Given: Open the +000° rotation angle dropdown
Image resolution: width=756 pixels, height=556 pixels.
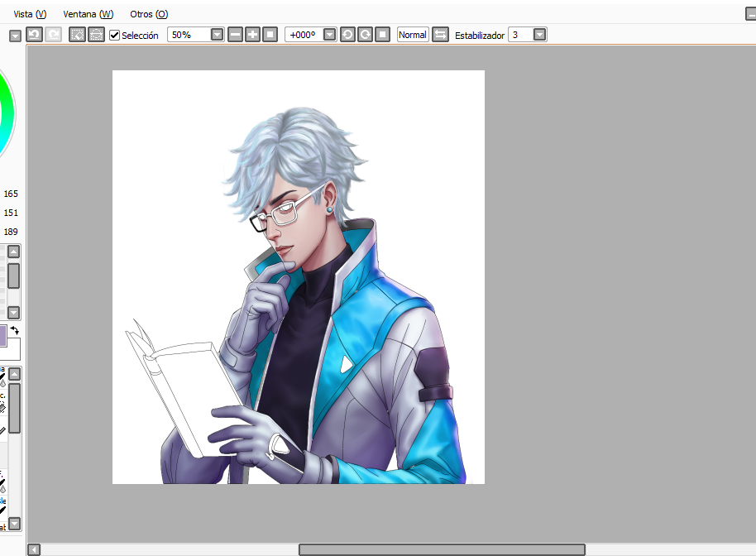Looking at the screenshot, I should pos(329,35).
